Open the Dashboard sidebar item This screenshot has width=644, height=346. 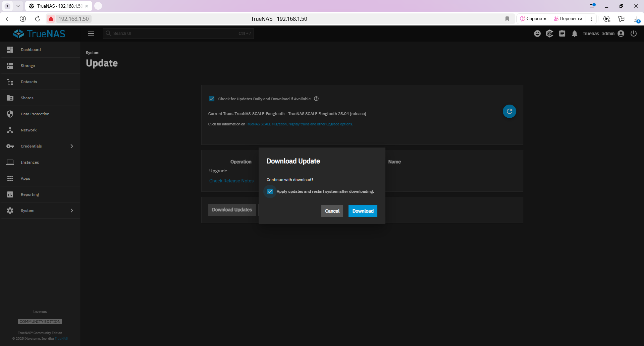(x=40, y=50)
